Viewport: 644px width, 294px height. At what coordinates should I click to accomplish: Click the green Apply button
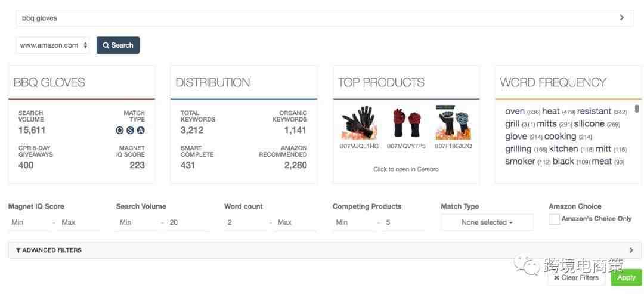(x=626, y=277)
